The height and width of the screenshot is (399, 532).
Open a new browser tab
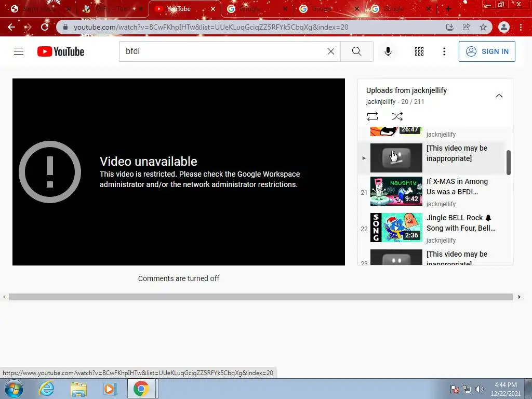pyautogui.click(x=448, y=9)
